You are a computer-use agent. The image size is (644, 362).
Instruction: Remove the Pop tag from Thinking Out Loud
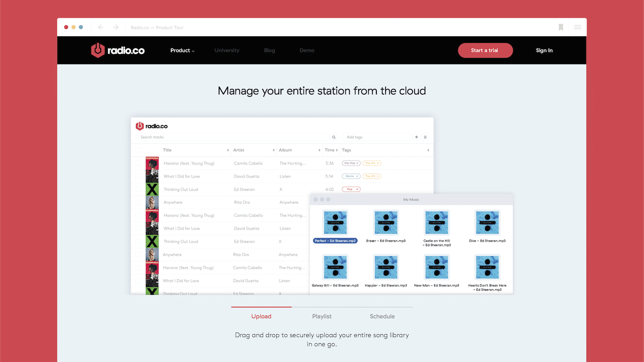pyautogui.click(x=357, y=189)
